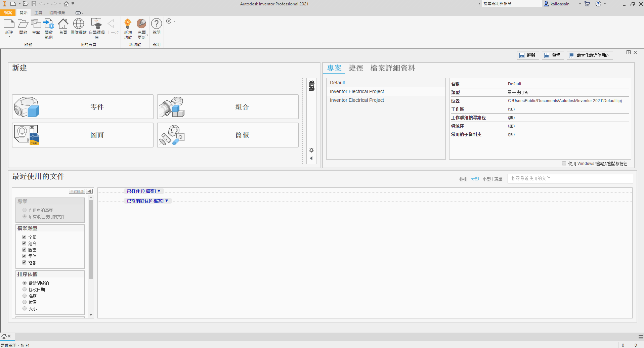The image size is (644, 348).
Task: Select 大小 sort radio button
Action: [x=25, y=309]
